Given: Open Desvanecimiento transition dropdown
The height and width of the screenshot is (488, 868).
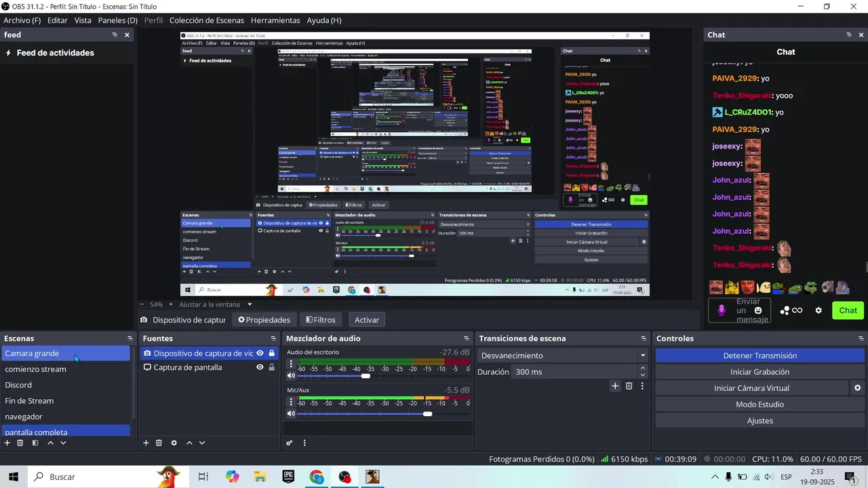Looking at the screenshot, I should click(563, 355).
